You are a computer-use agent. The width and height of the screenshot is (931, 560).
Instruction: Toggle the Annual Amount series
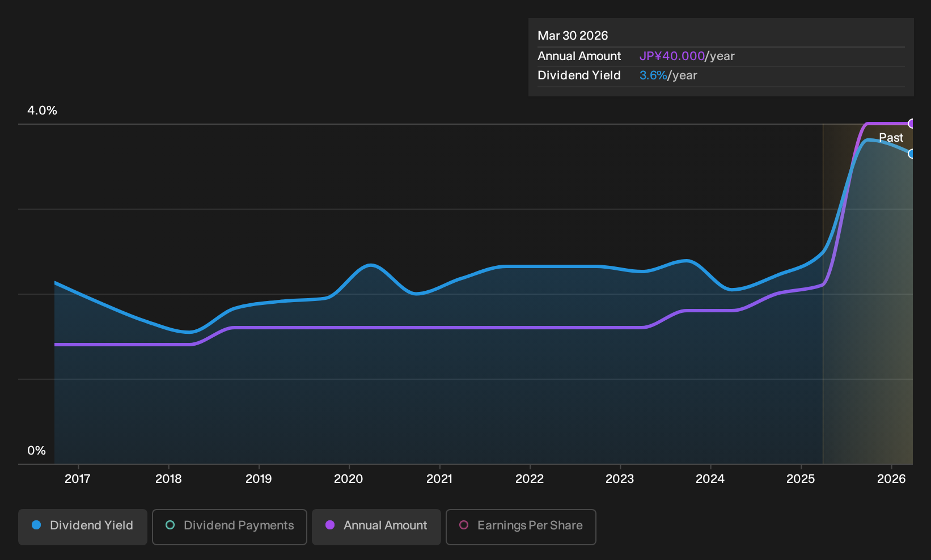click(376, 527)
